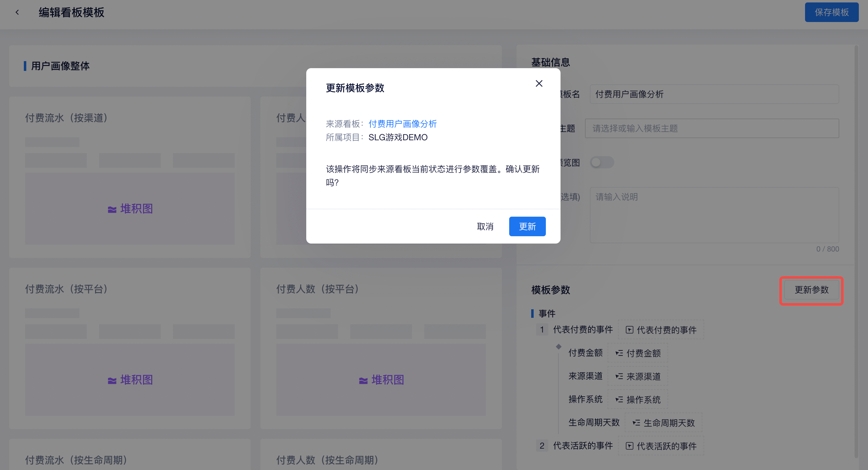Screen dimensions: 868x470
Task: Click the SLG游戏DEMO project name
Action: [398, 138]
